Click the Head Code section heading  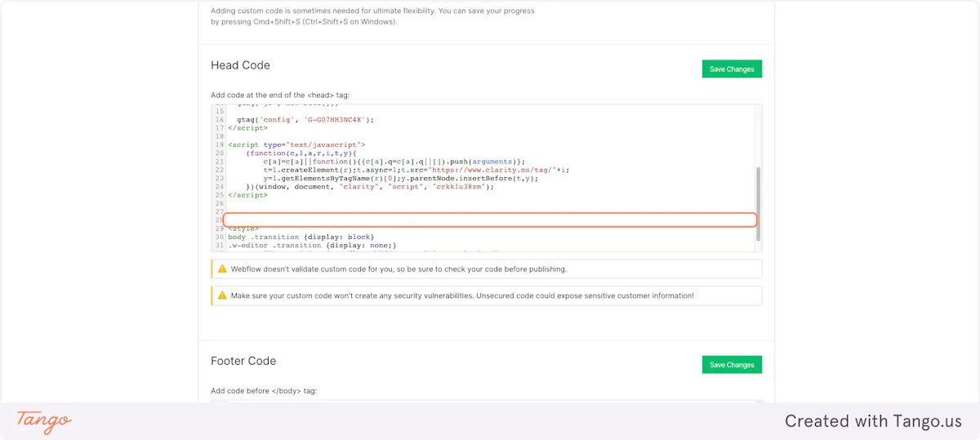point(240,65)
